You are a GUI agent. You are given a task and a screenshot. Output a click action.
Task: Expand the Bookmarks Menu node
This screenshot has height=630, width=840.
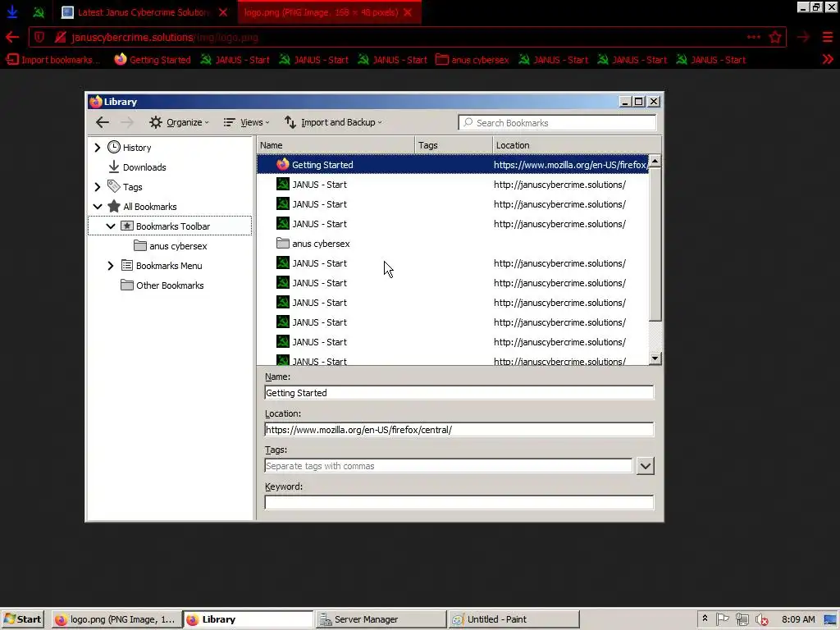[x=111, y=266]
